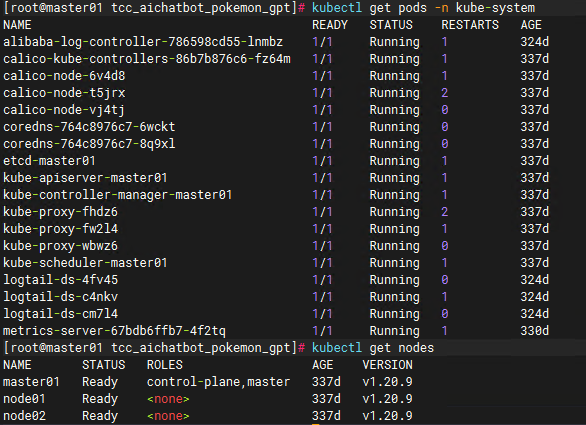The image size is (586, 425).
Task: Click the <none> role of node02
Action: click(168, 416)
